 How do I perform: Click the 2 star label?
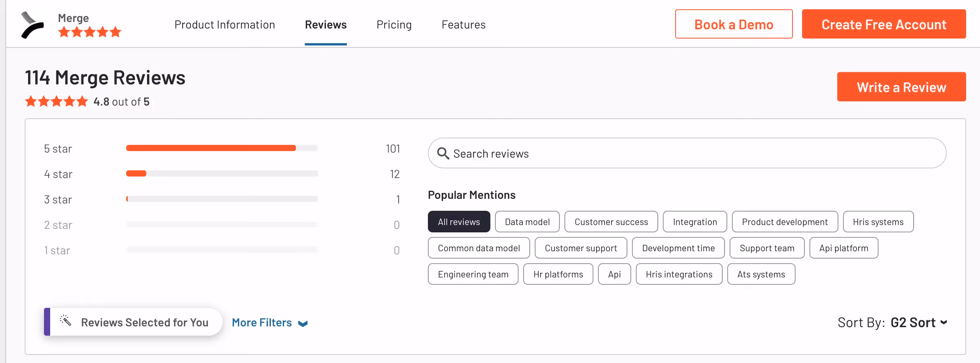58,225
